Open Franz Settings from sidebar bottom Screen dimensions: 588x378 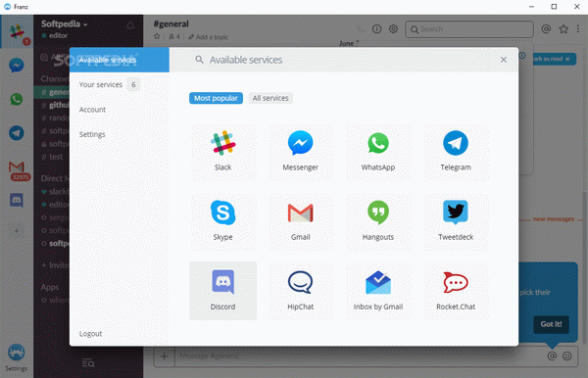click(17, 357)
